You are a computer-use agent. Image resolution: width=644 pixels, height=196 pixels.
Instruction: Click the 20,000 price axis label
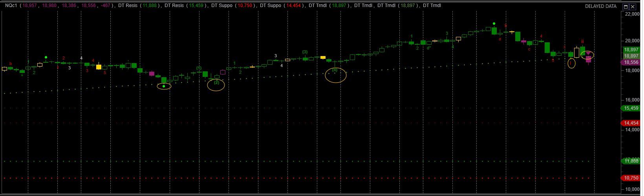(632, 41)
